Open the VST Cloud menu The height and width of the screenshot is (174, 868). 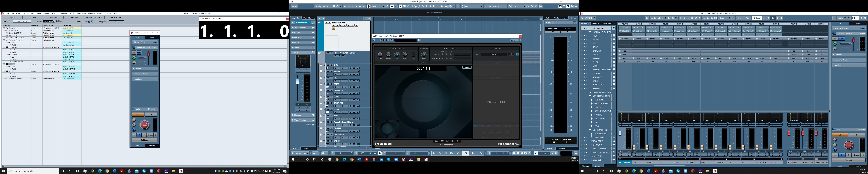tap(101, 14)
